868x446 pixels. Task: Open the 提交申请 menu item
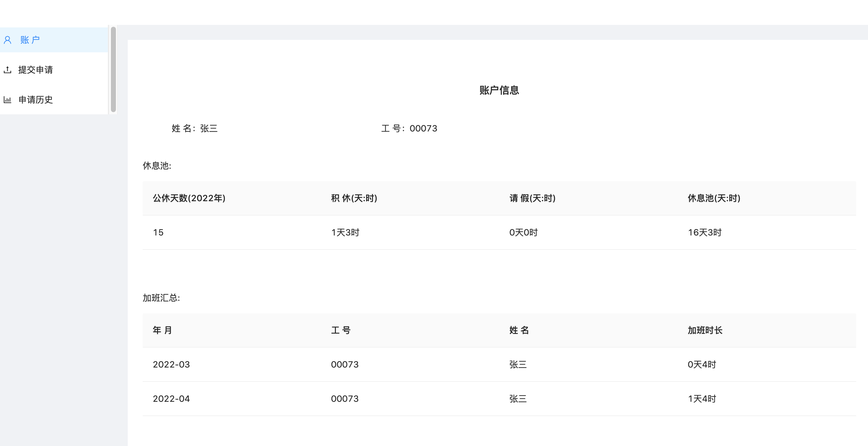(x=36, y=70)
